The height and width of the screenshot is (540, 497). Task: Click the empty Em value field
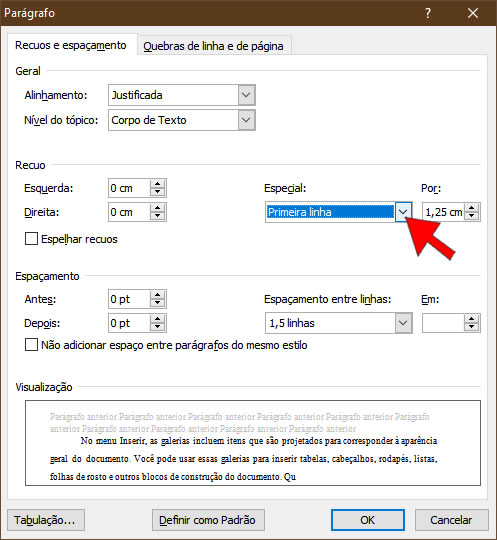[x=443, y=323]
